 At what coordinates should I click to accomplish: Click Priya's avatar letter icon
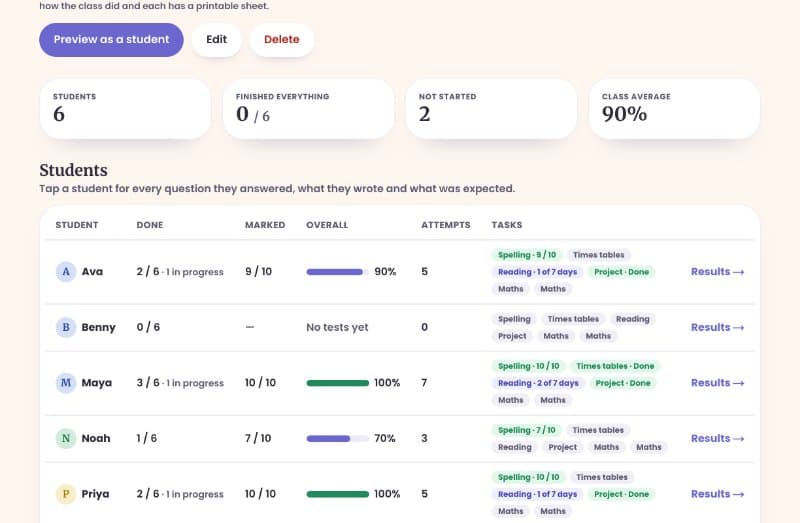66,494
